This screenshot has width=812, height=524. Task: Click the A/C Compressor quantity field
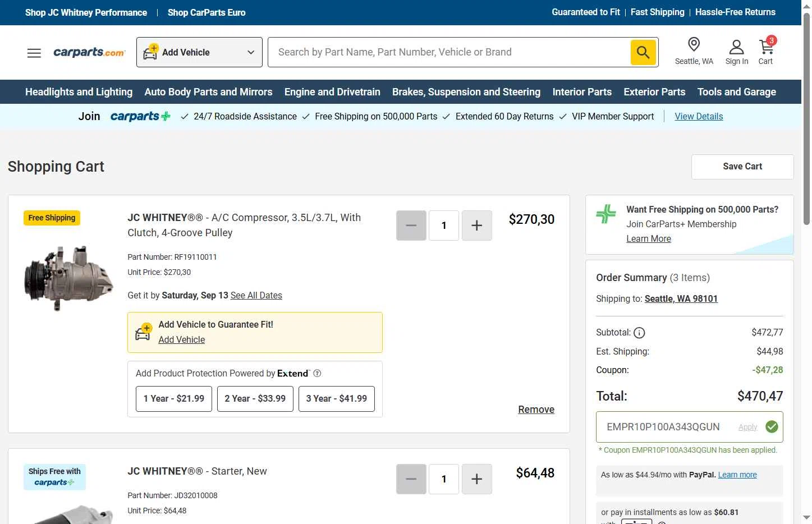tap(444, 226)
